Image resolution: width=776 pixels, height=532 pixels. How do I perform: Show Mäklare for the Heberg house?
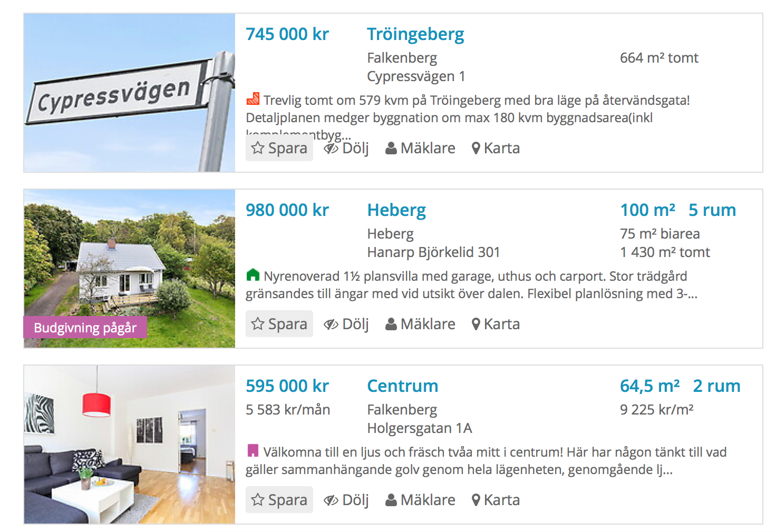tap(420, 324)
